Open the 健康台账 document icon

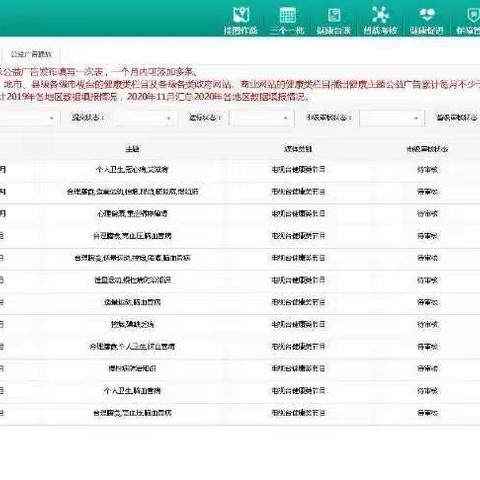tap(334, 15)
